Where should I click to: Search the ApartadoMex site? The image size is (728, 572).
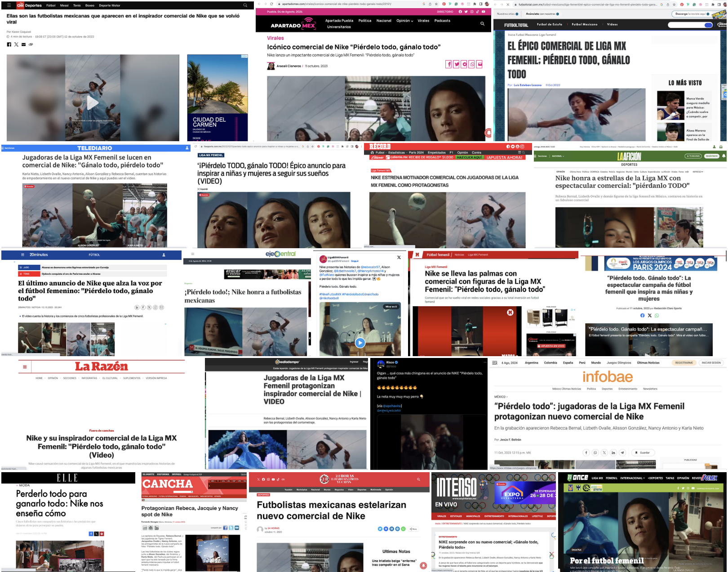click(482, 23)
